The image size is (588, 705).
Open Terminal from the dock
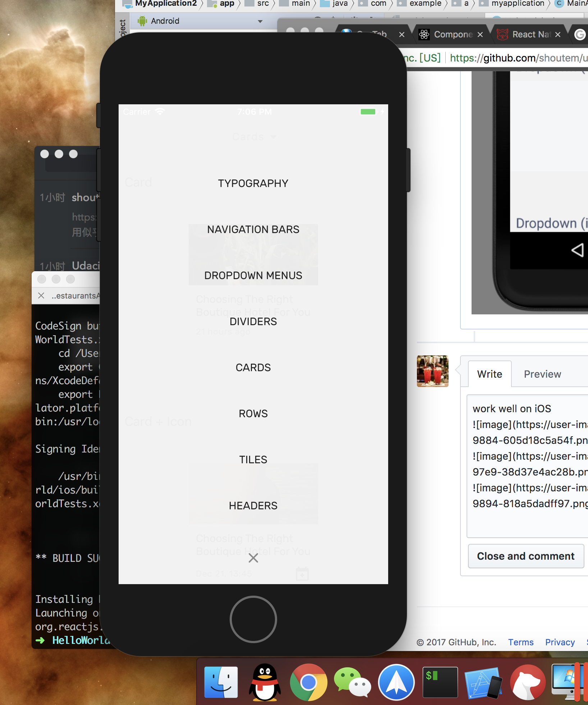(440, 682)
